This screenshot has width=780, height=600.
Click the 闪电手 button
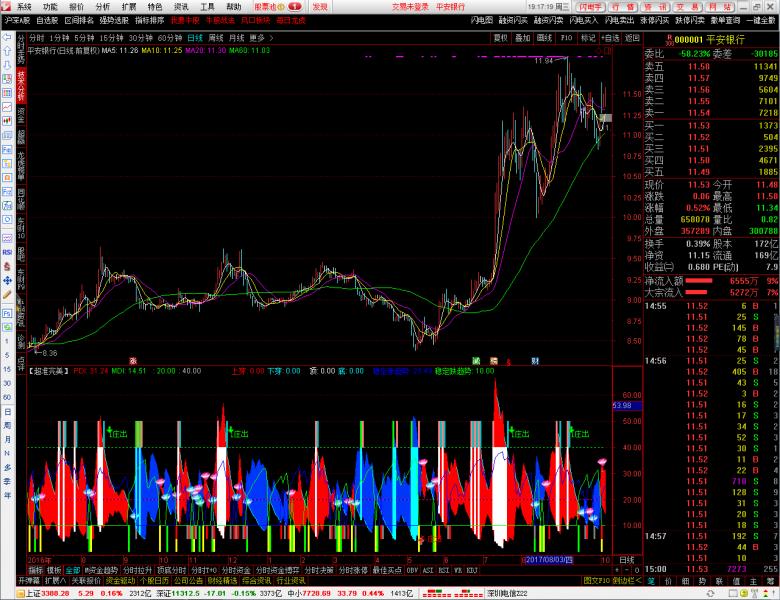click(x=590, y=7)
